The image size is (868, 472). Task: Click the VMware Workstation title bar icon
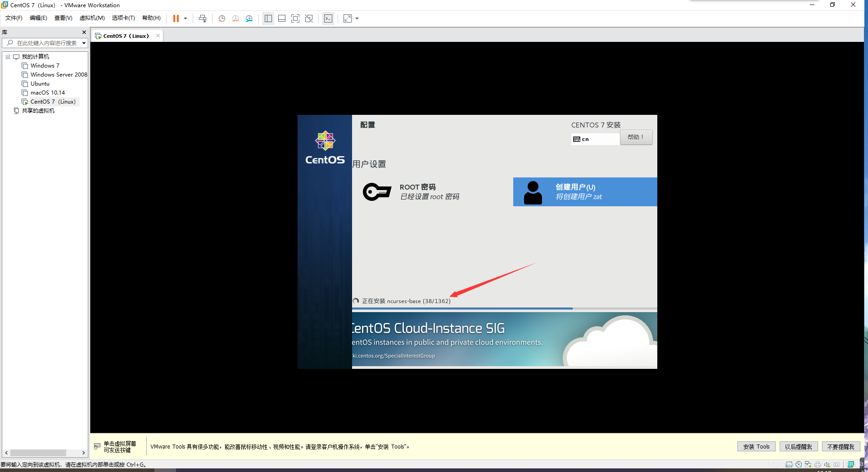click(5, 5)
